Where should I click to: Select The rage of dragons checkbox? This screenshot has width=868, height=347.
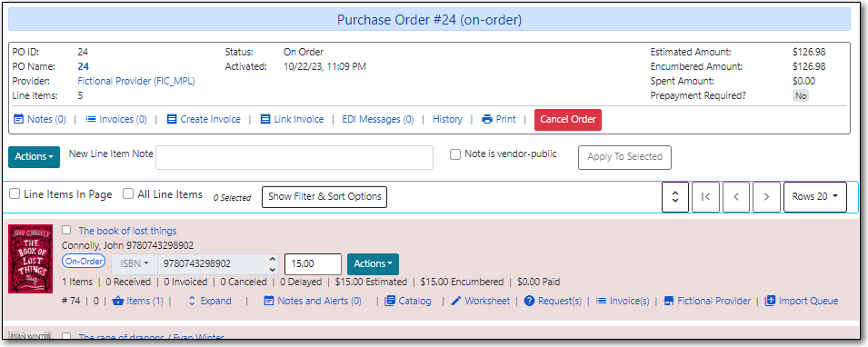(66, 336)
